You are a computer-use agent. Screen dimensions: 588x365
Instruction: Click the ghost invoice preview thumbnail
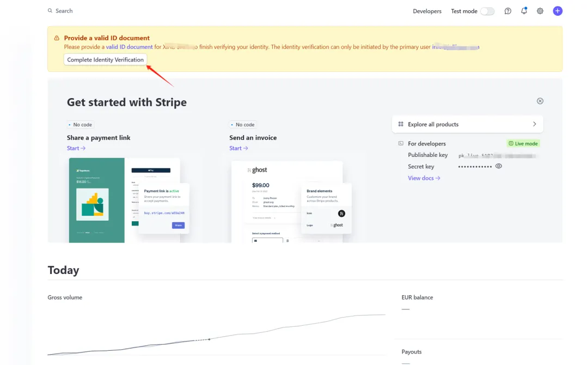[x=291, y=202]
